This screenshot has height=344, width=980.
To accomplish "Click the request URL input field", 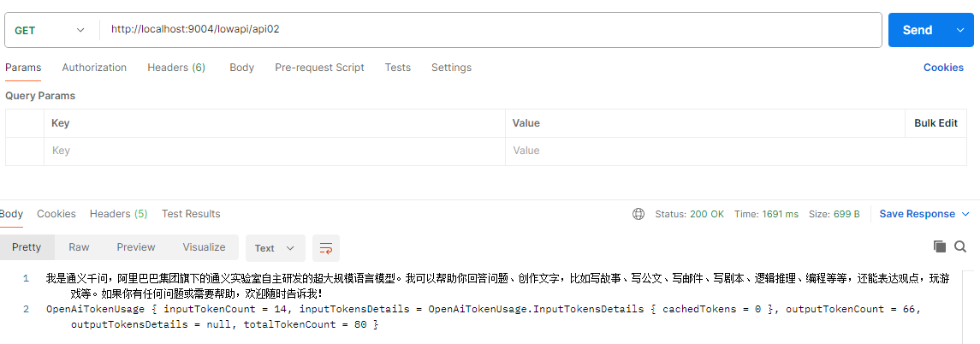I will click(490, 29).
